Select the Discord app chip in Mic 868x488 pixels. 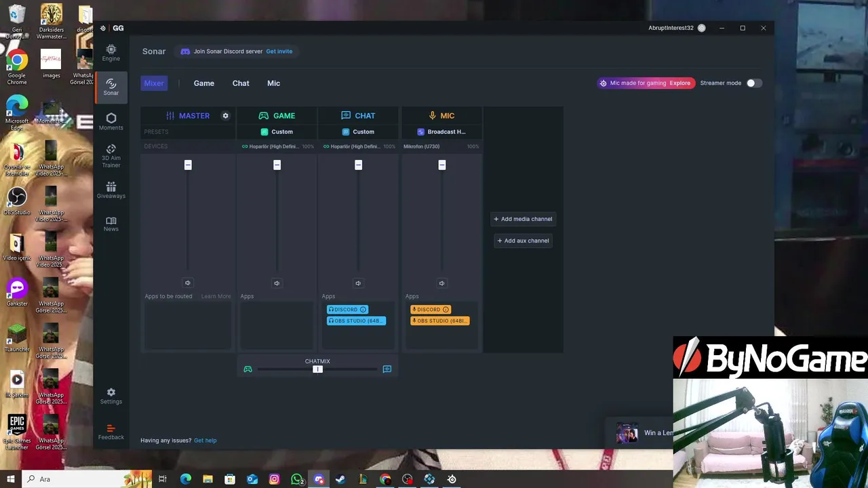430,310
